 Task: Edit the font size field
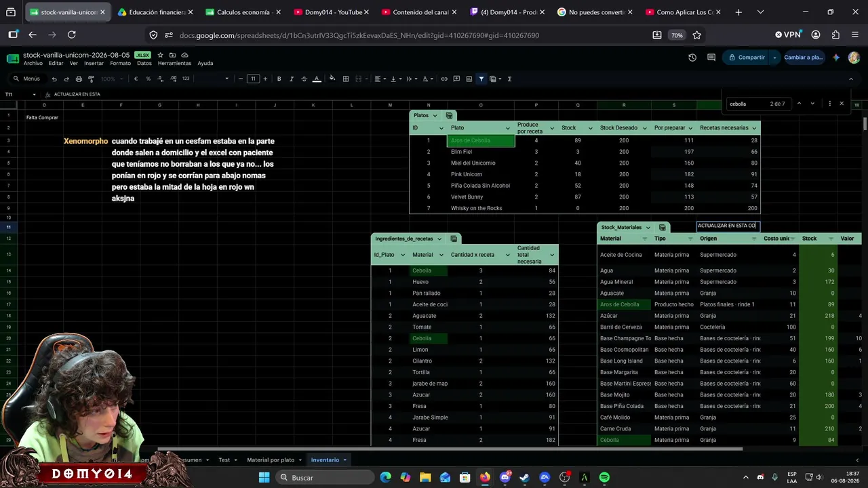click(253, 79)
